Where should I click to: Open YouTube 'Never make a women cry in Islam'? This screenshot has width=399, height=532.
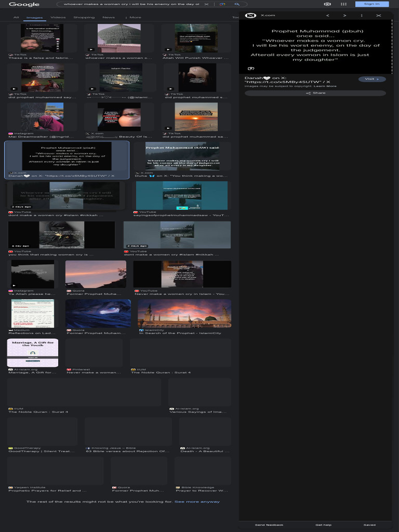182,277
